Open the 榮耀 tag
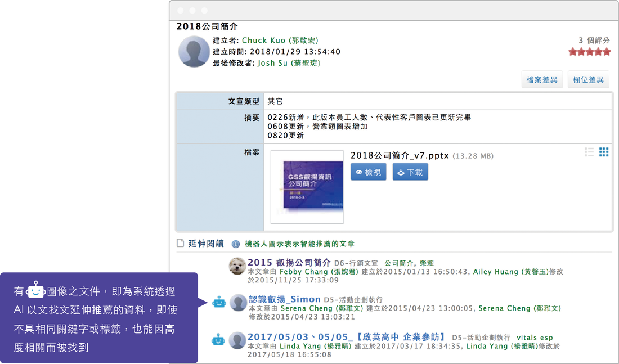This screenshot has width=619, height=364. click(x=427, y=263)
